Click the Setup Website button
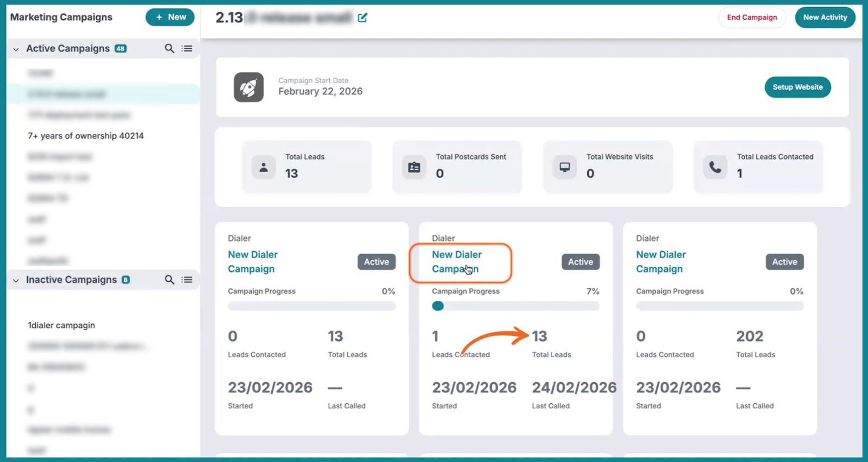The image size is (868, 462). coord(797,87)
